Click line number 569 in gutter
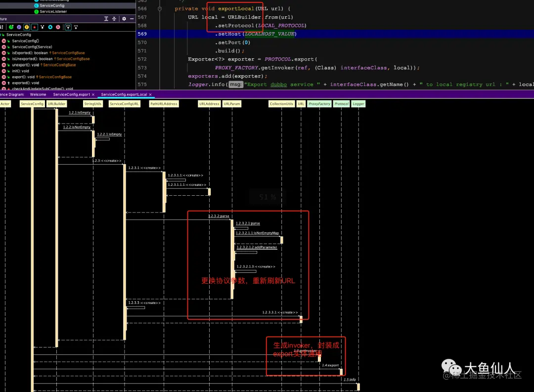 (142, 34)
